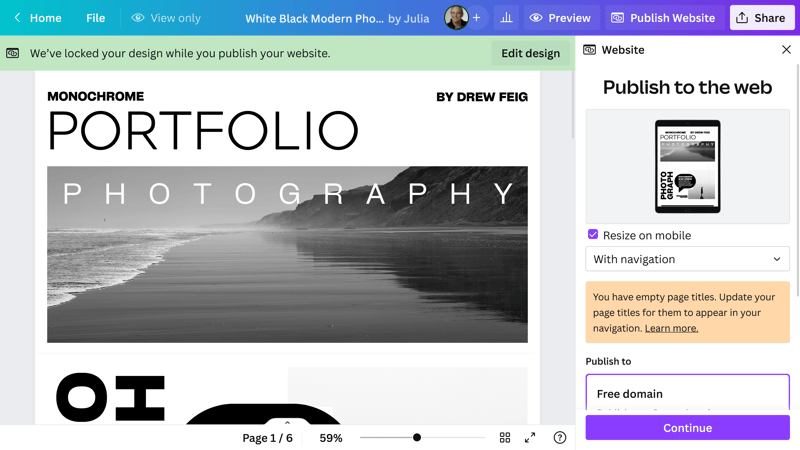Viewport: 800px width, 450px height.
Task: Open the File menu
Action: 95,18
